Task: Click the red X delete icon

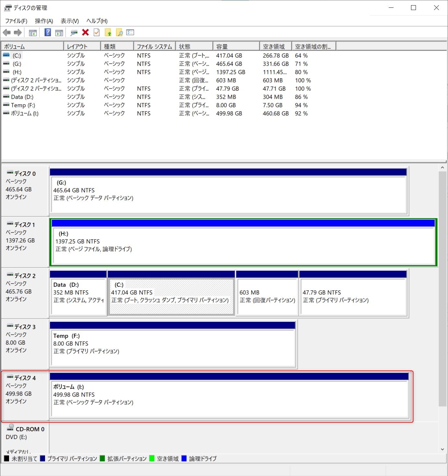Action: 85,32
